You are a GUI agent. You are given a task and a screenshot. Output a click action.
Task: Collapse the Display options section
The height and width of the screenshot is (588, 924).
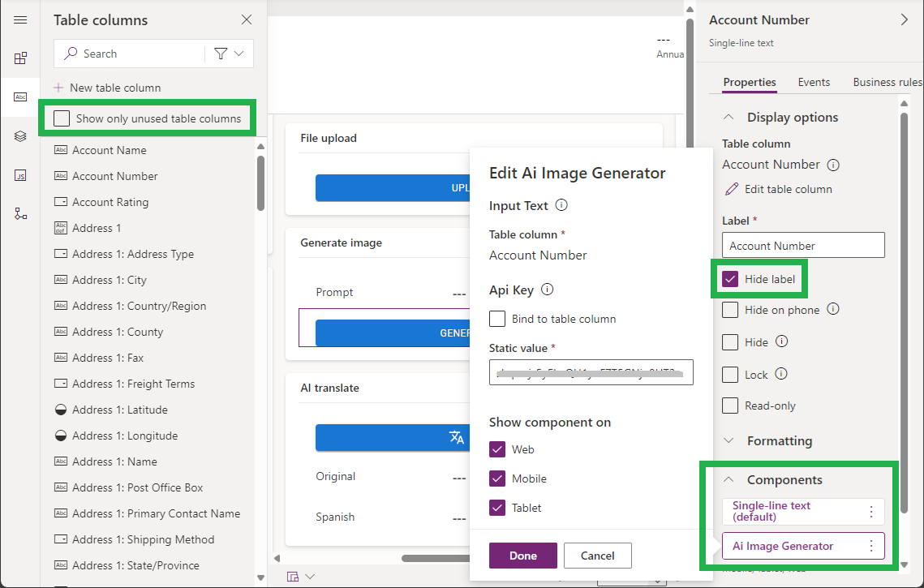pos(728,118)
